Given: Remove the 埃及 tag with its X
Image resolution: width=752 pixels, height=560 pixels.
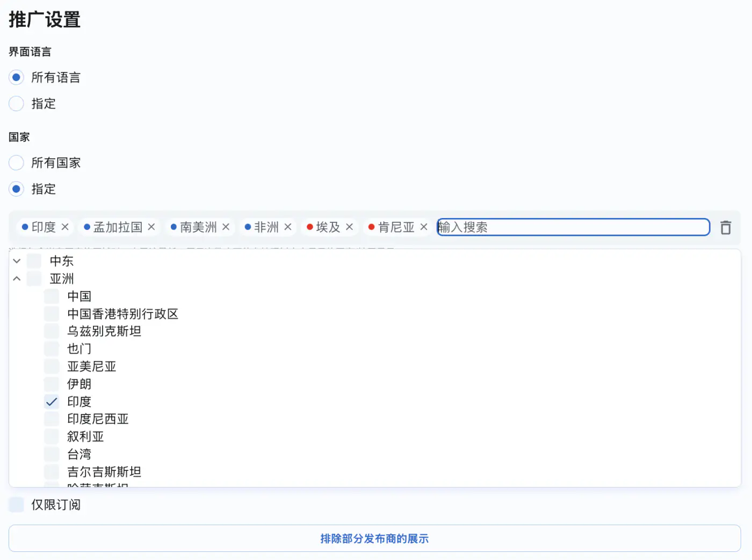Looking at the screenshot, I should pos(350,227).
